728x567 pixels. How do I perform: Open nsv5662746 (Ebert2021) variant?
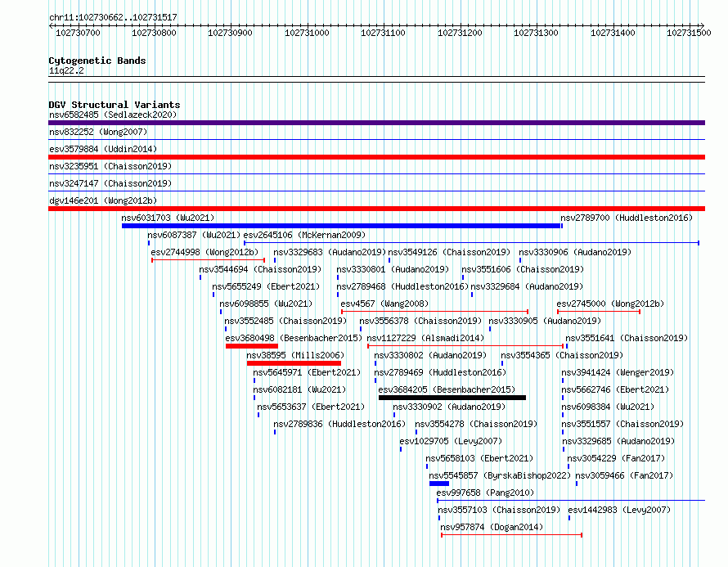click(x=615, y=389)
